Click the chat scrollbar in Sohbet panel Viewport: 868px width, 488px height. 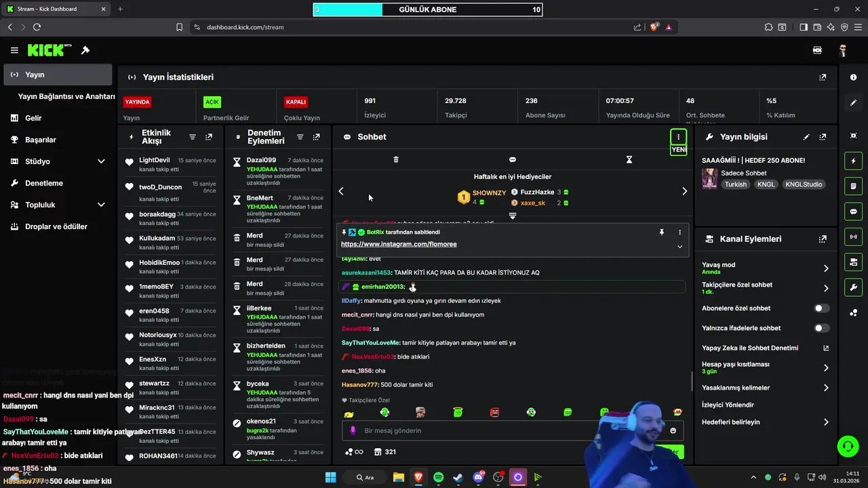(692, 381)
